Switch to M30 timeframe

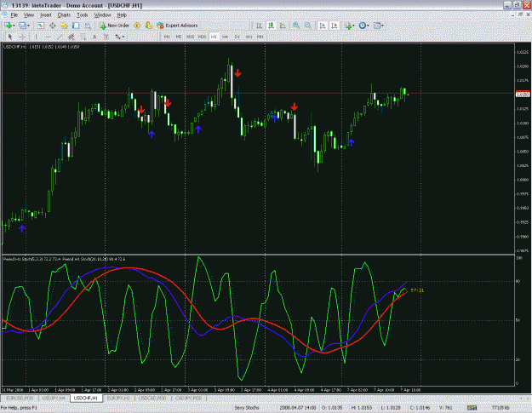click(x=202, y=37)
